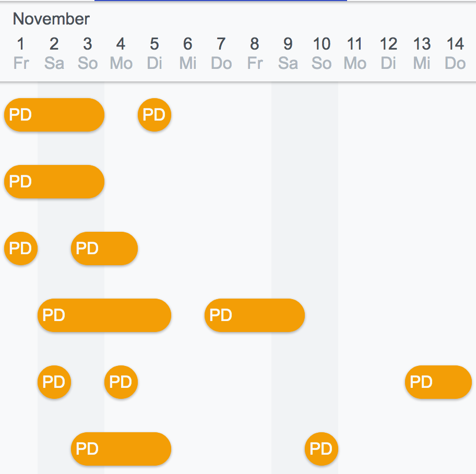Select day 6 Mi column header
The width and height of the screenshot is (476, 474).
click(x=188, y=53)
